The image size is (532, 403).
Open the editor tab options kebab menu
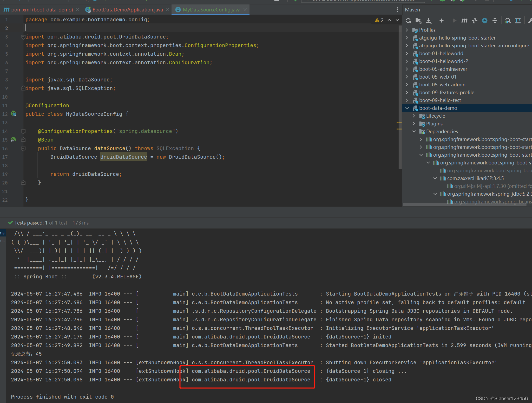(x=397, y=10)
